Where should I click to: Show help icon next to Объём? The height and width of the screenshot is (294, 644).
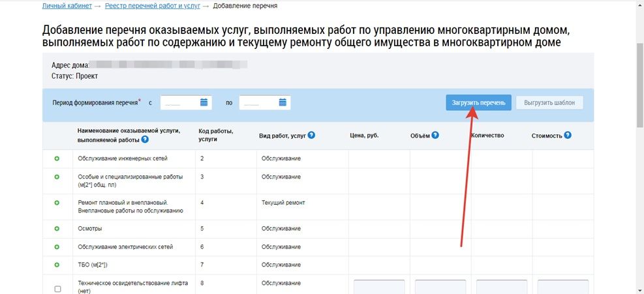tap(435, 135)
